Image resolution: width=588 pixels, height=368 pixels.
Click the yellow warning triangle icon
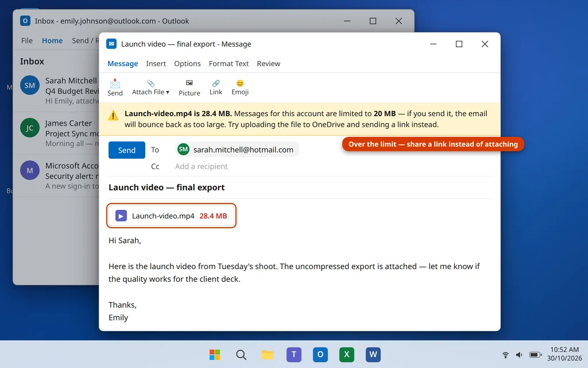pyautogui.click(x=113, y=116)
